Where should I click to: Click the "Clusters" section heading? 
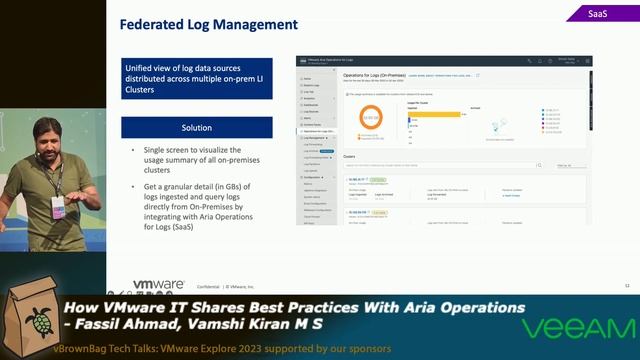[349, 157]
